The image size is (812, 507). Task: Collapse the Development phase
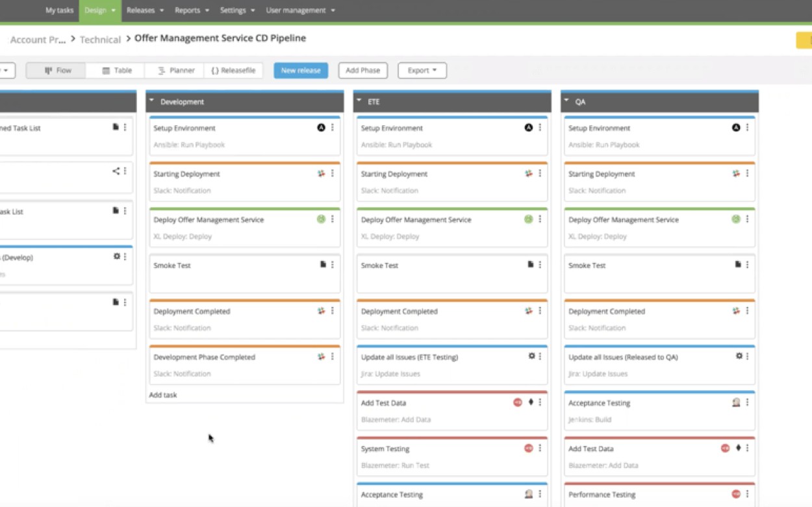(x=152, y=101)
